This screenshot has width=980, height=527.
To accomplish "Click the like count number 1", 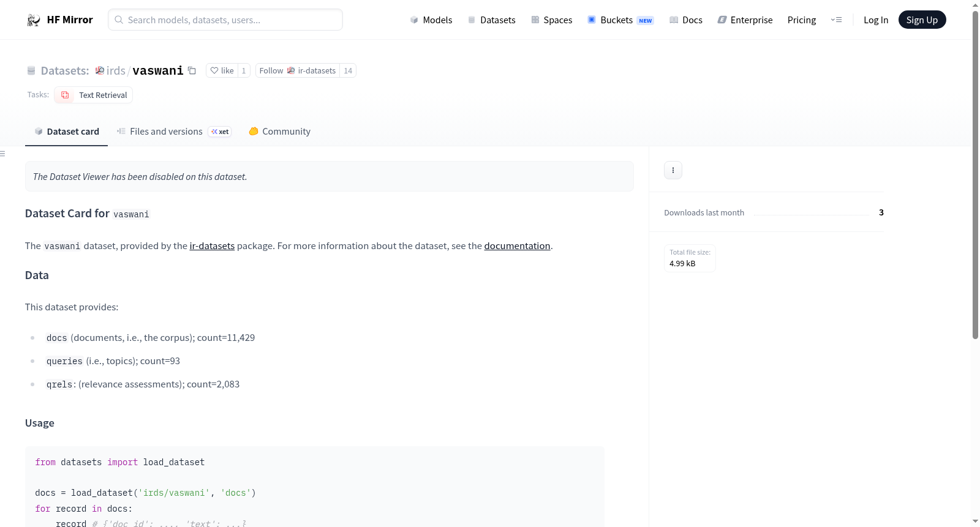I will coord(244,70).
